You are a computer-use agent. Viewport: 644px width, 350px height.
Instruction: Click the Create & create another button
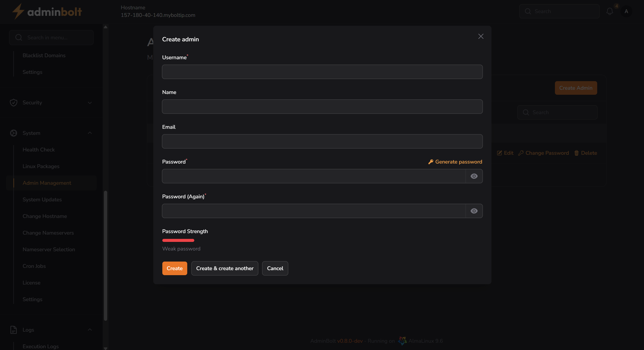pos(224,268)
